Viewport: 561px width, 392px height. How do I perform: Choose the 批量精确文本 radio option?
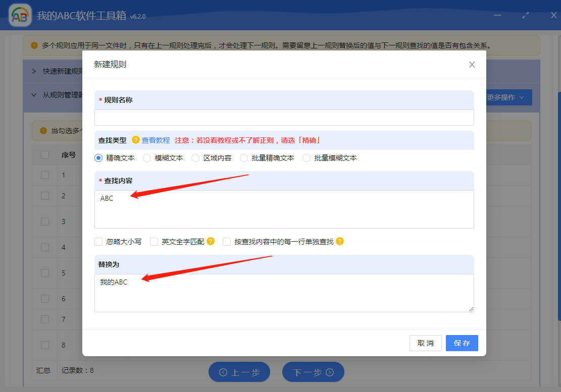coord(244,158)
